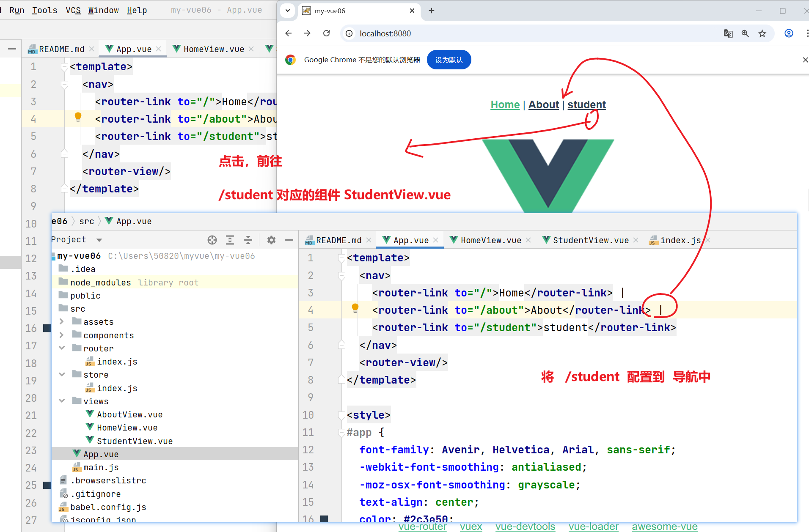Open the vue-loader link
Screen dimensions: 809x532
593,527
